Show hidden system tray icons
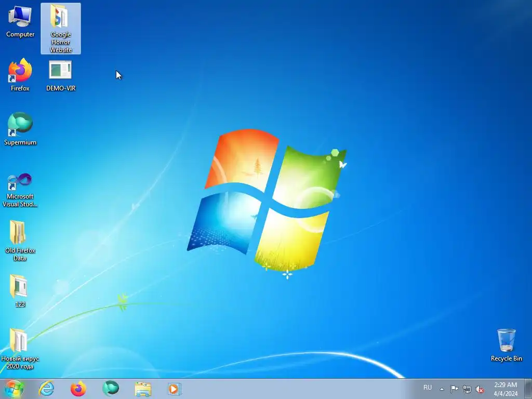The image size is (532, 399). click(x=442, y=389)
